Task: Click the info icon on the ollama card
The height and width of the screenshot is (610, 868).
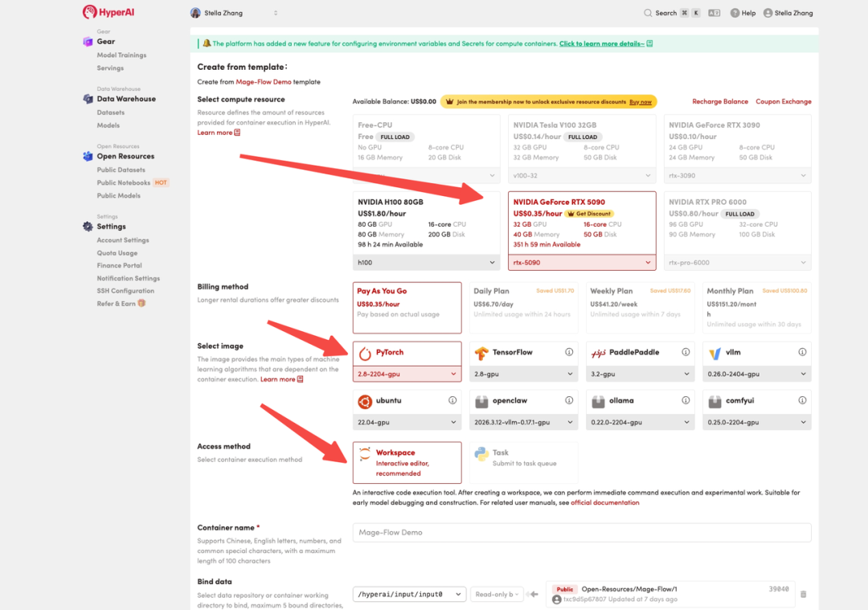Action: point(686,400)
